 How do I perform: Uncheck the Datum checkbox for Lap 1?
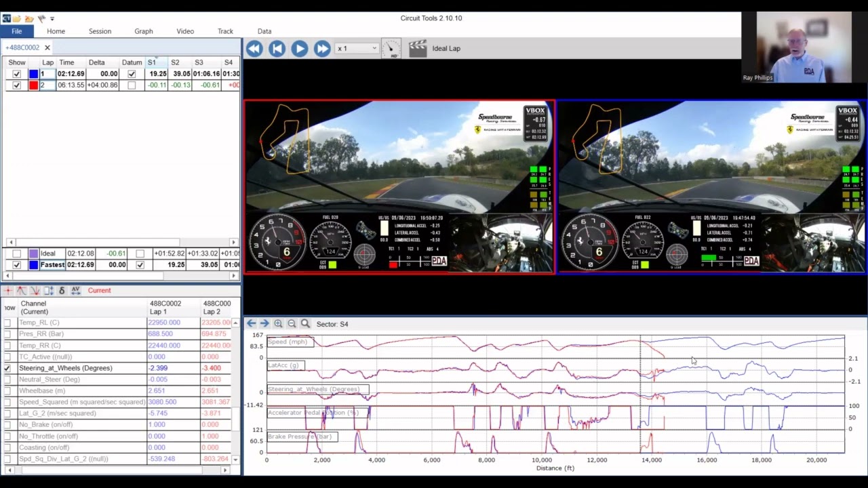(132, 74)
